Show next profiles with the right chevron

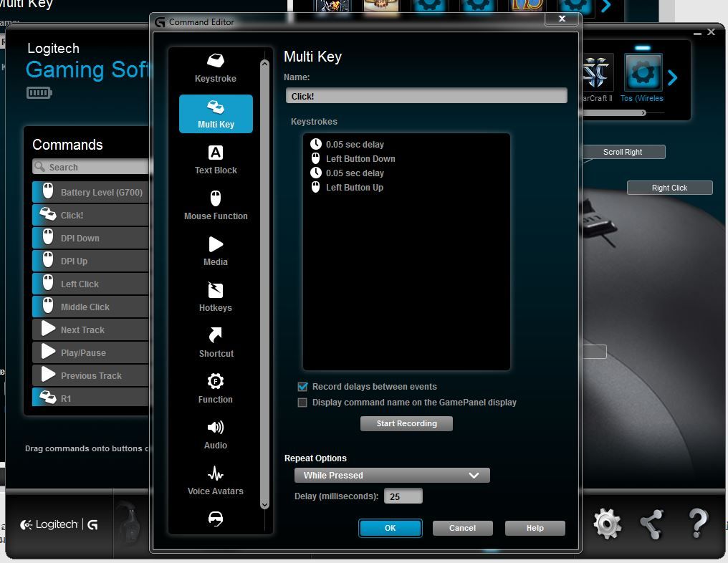(672, 77)
